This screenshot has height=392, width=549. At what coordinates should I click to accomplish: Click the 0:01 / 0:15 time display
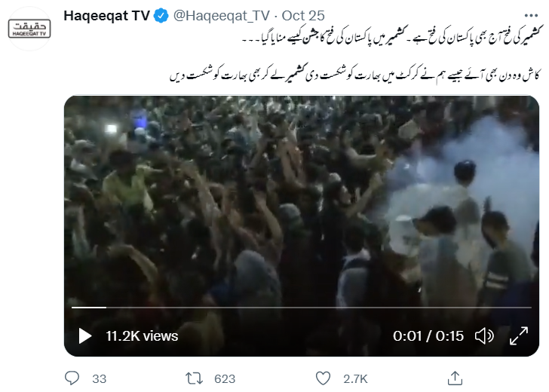428,336
